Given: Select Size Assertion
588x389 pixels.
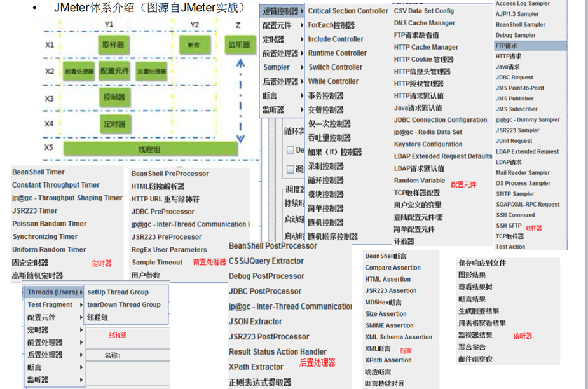Looking at the screenshot, I should pyautogui.click(x=386, y=314).
